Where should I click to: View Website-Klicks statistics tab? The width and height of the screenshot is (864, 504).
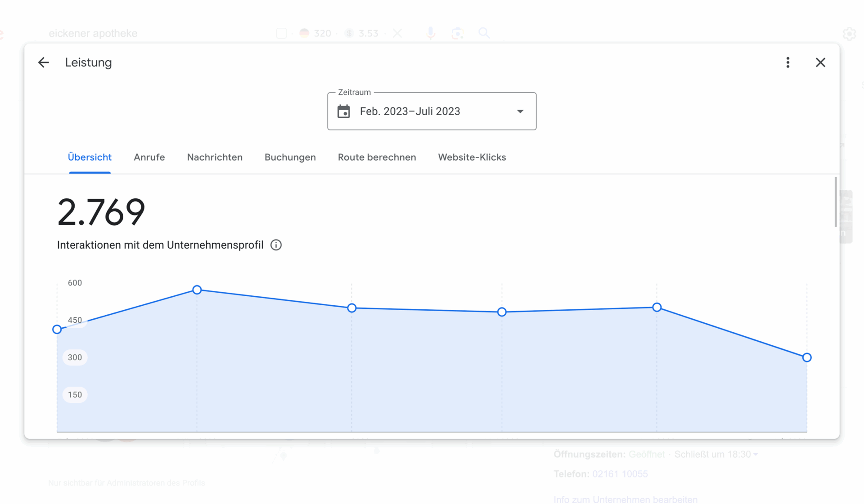tap(472, 157)
